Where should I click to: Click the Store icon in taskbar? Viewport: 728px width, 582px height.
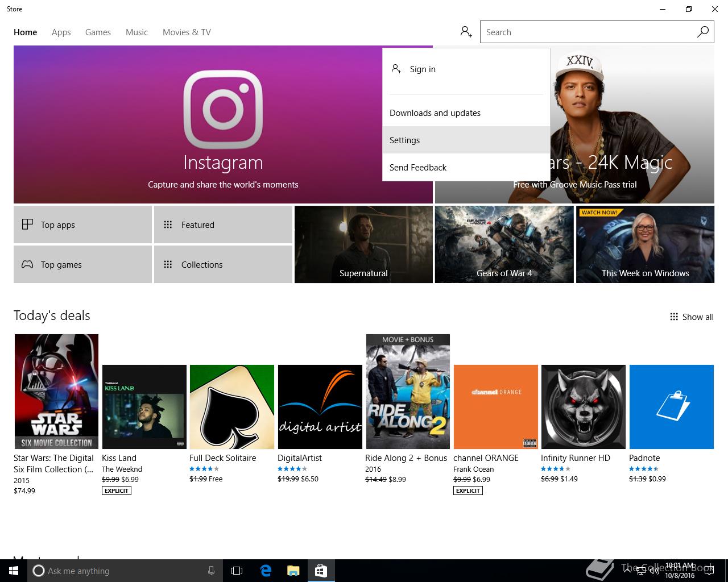pos(321,571)
